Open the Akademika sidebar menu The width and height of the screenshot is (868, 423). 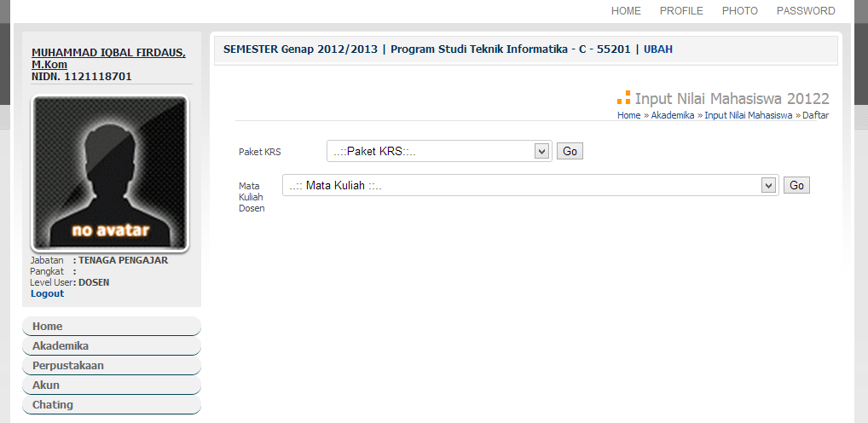pos(111,346)
